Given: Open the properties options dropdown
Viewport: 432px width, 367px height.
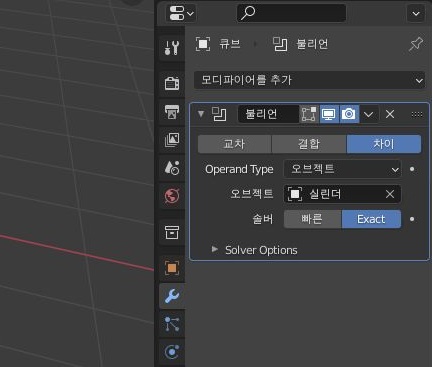Looking at the screenshot, I should pos(416,13).
